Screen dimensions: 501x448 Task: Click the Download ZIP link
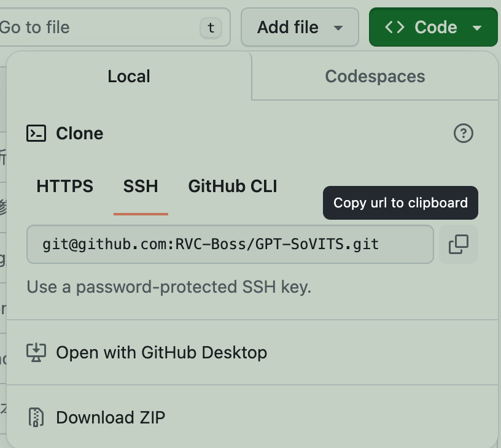click(111, 417)
